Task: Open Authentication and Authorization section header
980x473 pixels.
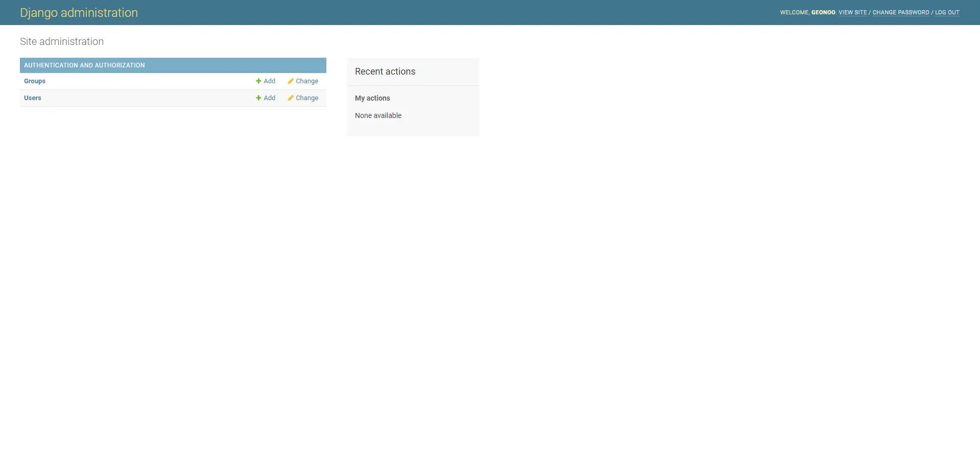Action: (x=84, y=65)
